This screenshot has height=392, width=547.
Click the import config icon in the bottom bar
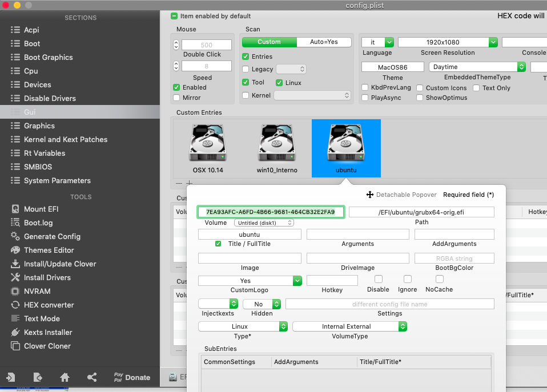(x=10, y=377)
